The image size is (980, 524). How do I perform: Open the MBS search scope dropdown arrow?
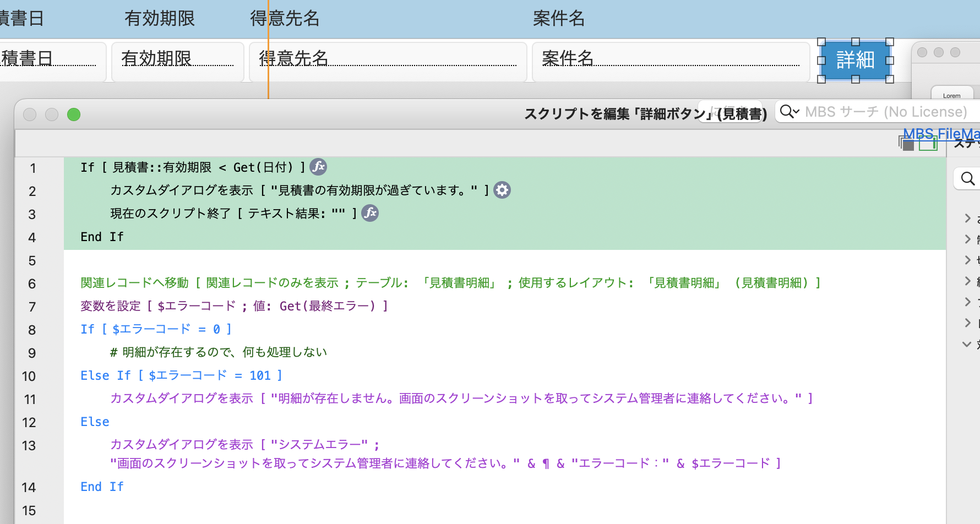(x=796, y=112)
